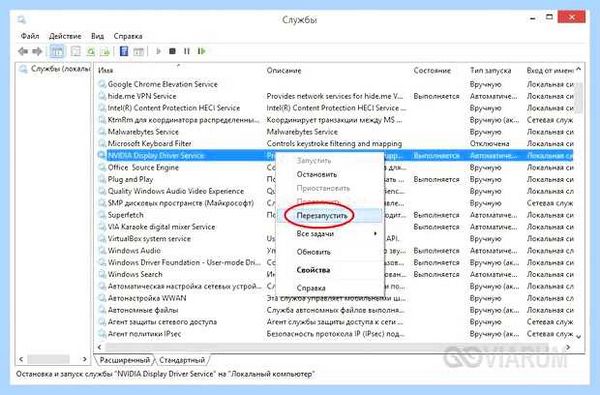
Task: Select Malwarebytes Service in the list
Action: [x=335, y=132]
